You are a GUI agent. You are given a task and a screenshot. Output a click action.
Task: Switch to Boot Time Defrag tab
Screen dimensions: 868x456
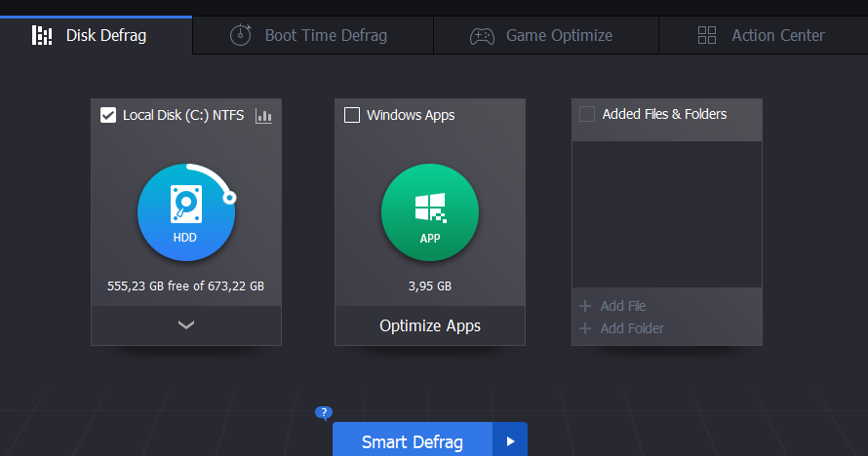click(x=313, y=35)
